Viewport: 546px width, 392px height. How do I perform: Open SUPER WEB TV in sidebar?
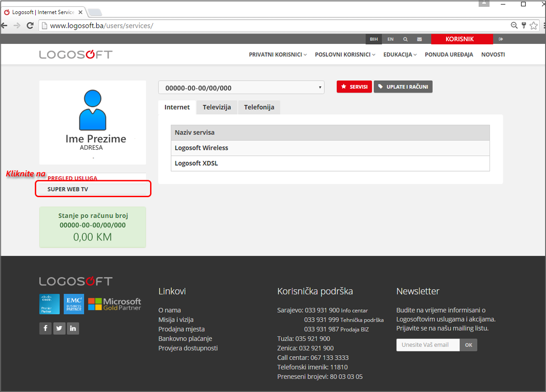93,189
